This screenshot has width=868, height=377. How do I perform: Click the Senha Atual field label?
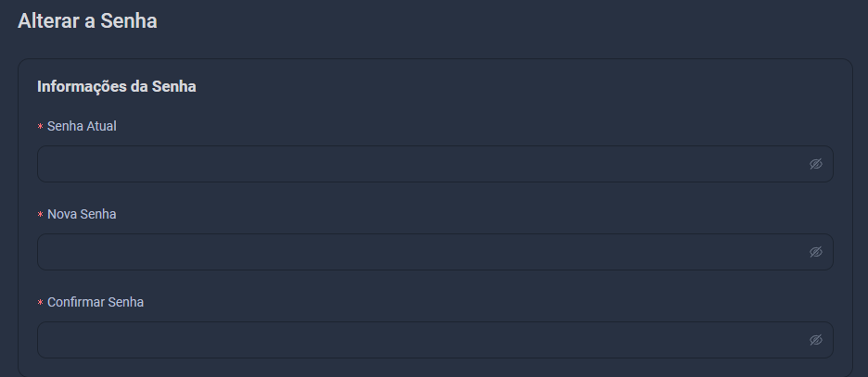(x=82, y=126)
